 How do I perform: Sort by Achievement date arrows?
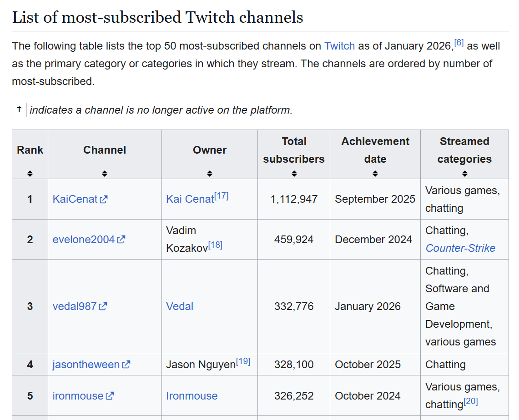tap(375, 173)
